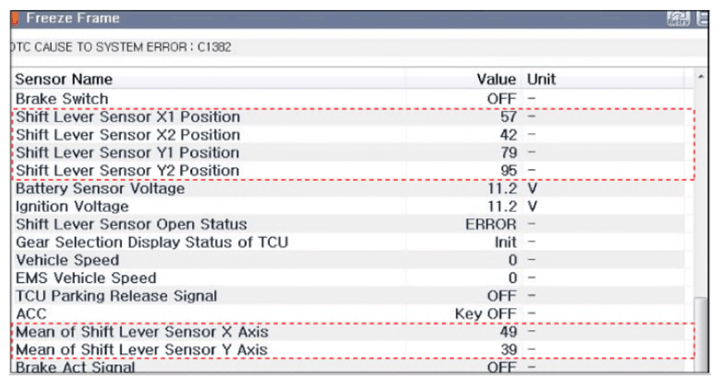The width and height of the screenshot is (720, 385).
Task: Click the Retry icon in title bar
Action: (x=678, y=18)
